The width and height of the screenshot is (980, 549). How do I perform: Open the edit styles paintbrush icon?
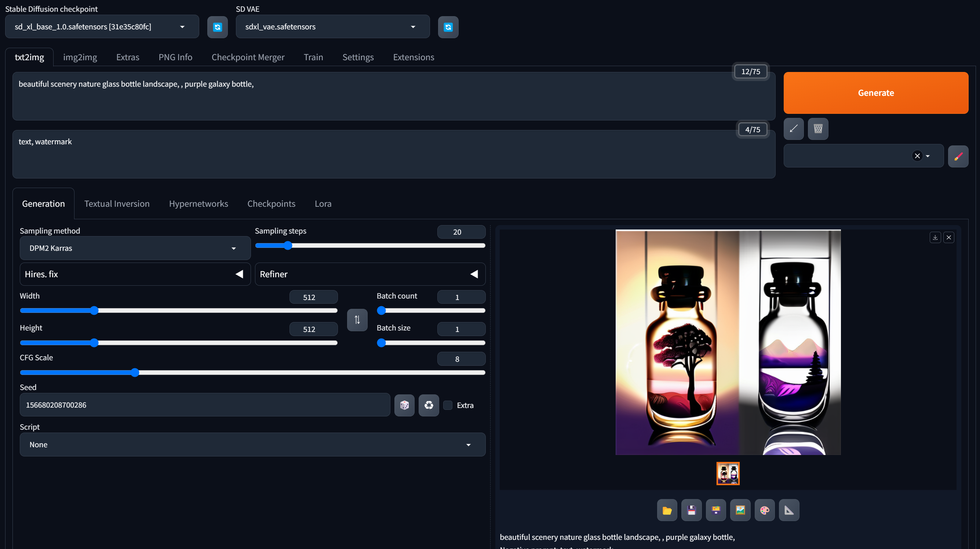[958, 156]
